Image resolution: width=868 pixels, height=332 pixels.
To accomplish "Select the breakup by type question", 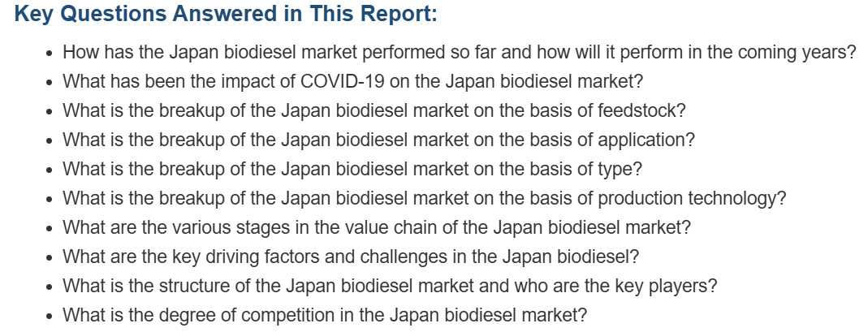I will 352,169.
